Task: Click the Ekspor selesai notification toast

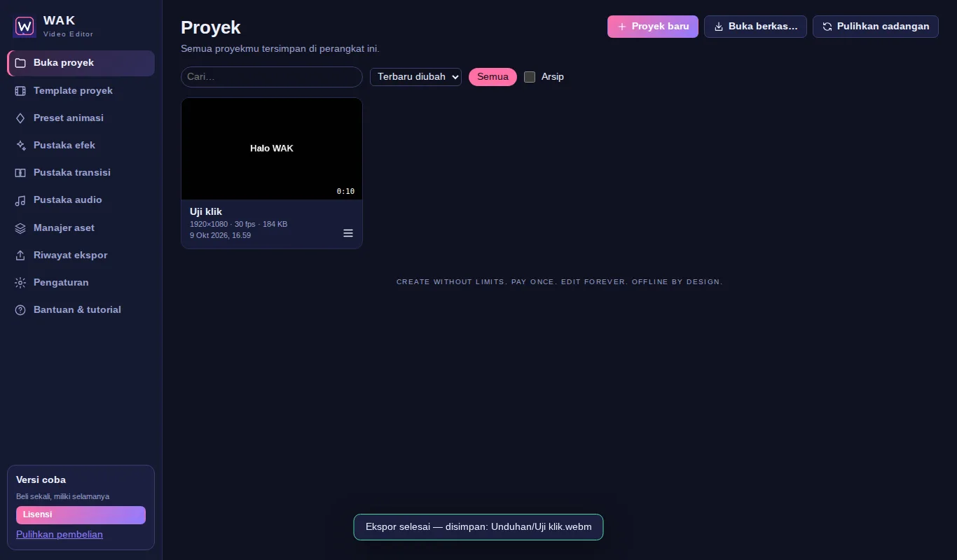Action: pos(478,527)
